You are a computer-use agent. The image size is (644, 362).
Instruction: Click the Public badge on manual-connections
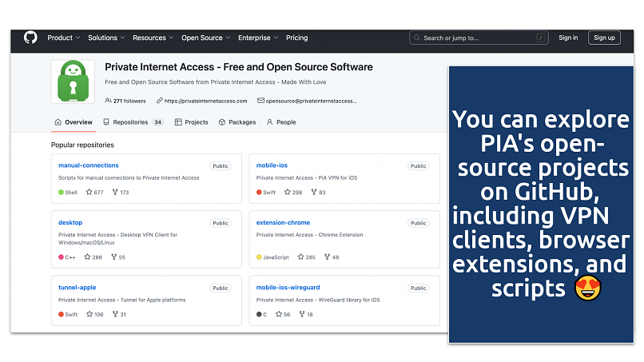pyautogui.click(x=221, y=166)
